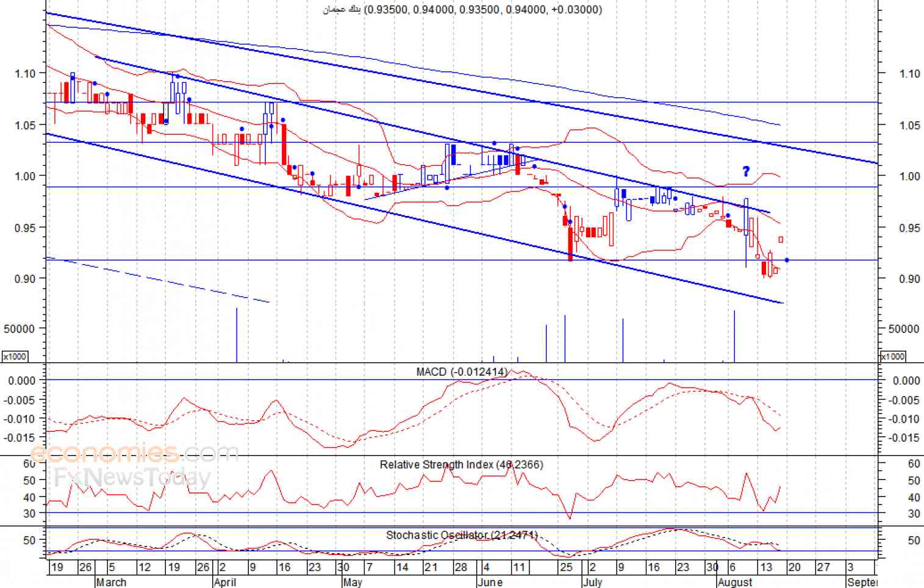Click date label "11" on the time axis
The width and height of the screenshot is (924, 588).
coord(518,567)
